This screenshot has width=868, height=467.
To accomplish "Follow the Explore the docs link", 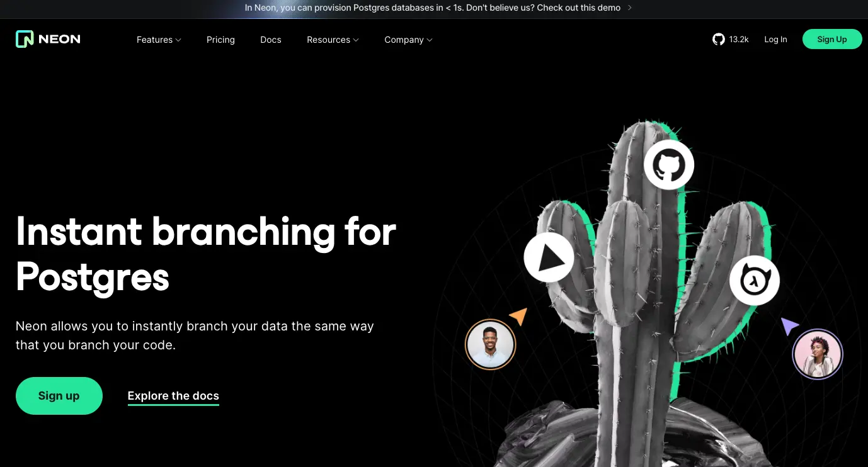I will pyautogui.click(x=173, y=396).
